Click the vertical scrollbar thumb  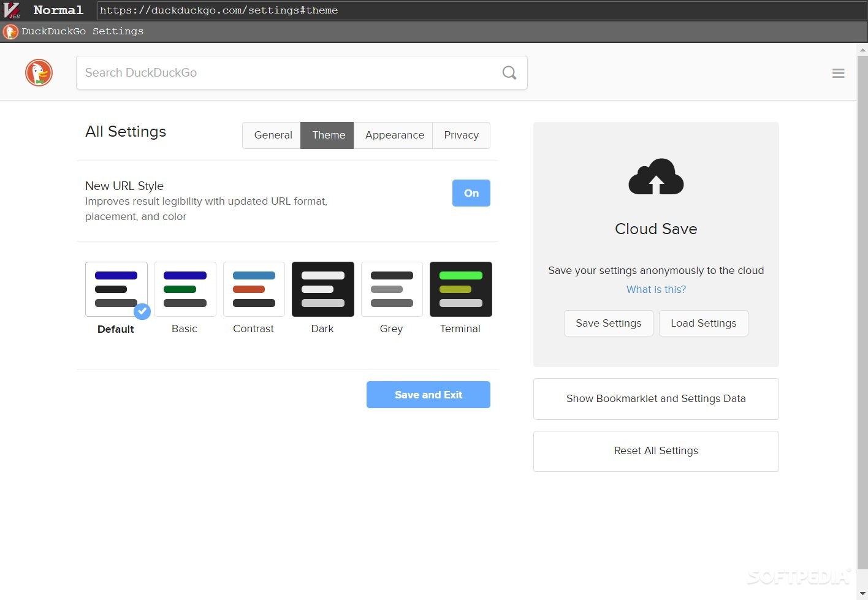862,313
